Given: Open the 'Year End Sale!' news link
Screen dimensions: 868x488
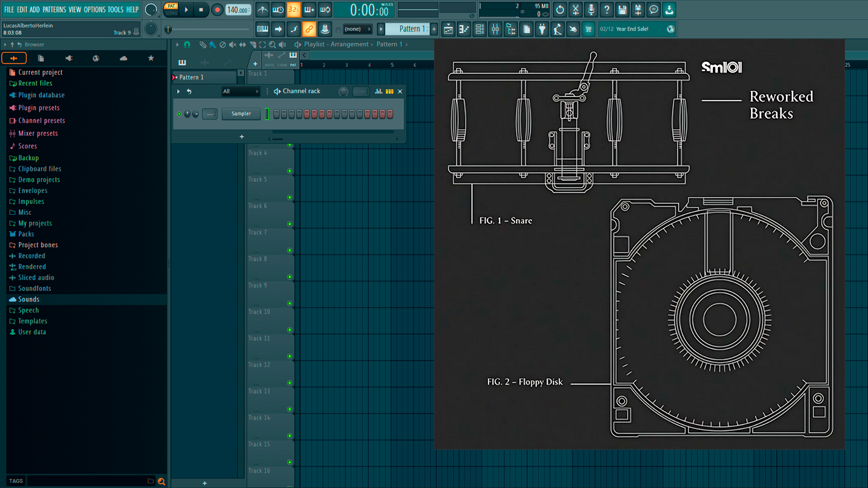Looking at the screenshot, I should click(x=637, y=29).
